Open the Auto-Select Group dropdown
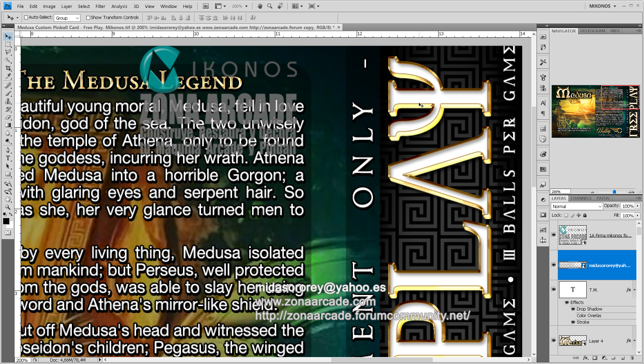 point(67,18)
